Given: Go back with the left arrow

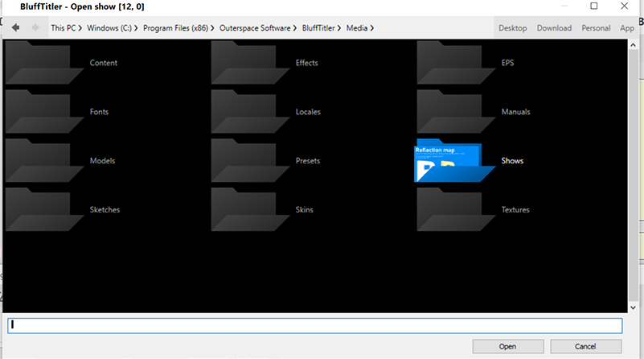Looking at the screenshot, I should pos(15,27).
